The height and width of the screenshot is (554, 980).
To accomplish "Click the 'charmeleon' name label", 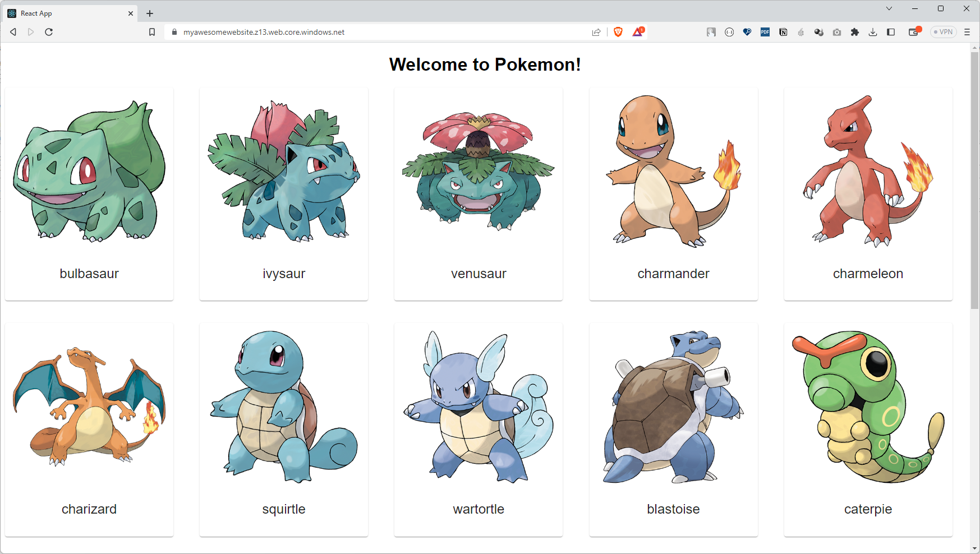I will click(868, 274).
